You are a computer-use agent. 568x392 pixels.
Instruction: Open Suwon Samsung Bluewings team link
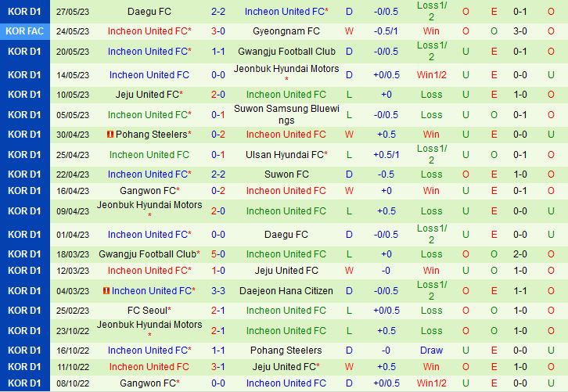(x=286, y=114)
